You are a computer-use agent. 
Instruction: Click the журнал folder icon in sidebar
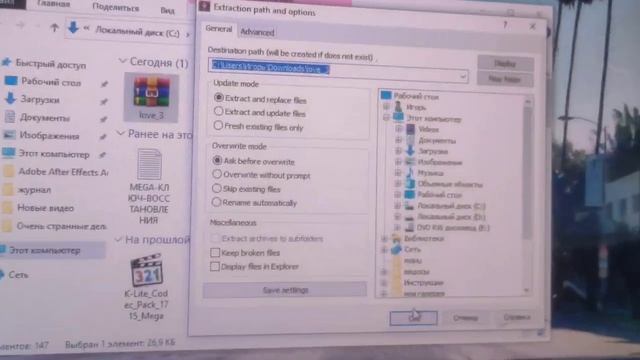click(x=8, y=189)
